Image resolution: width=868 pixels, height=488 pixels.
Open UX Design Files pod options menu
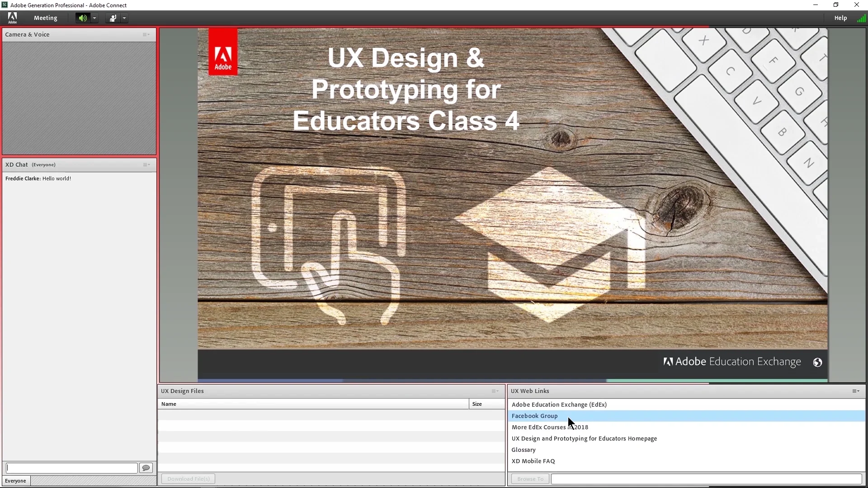[495, 391]
